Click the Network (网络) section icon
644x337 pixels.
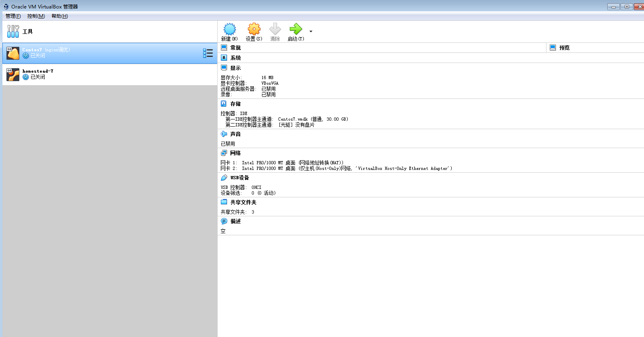click(x=224, y=153)
